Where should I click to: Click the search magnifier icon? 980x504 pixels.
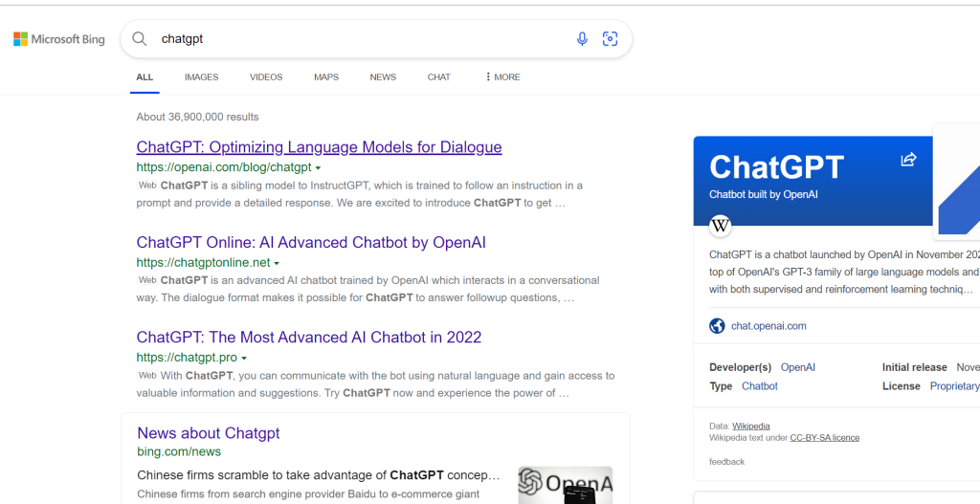click(140, 38)
